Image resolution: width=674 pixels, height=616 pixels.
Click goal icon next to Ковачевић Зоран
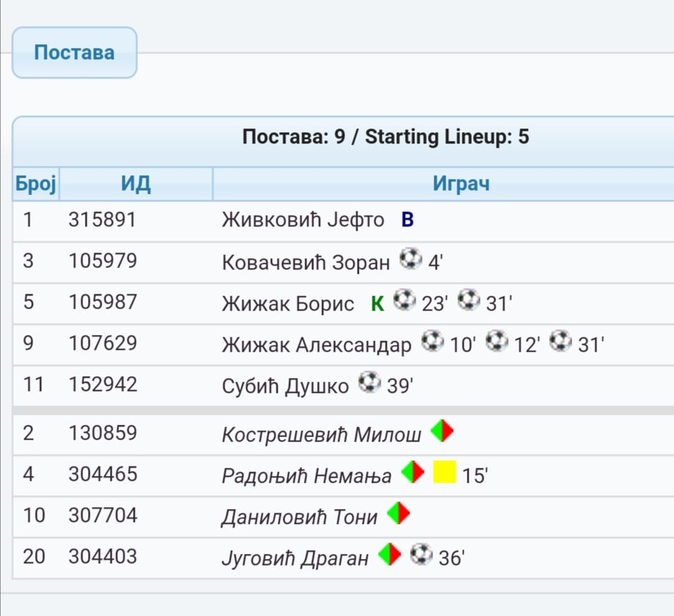point(411,259)
